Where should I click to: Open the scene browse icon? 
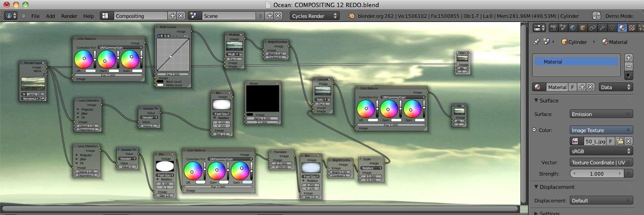(195, 16)
